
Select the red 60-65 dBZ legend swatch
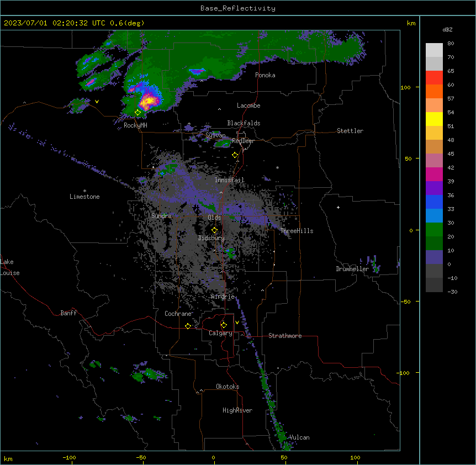(434, 78)
